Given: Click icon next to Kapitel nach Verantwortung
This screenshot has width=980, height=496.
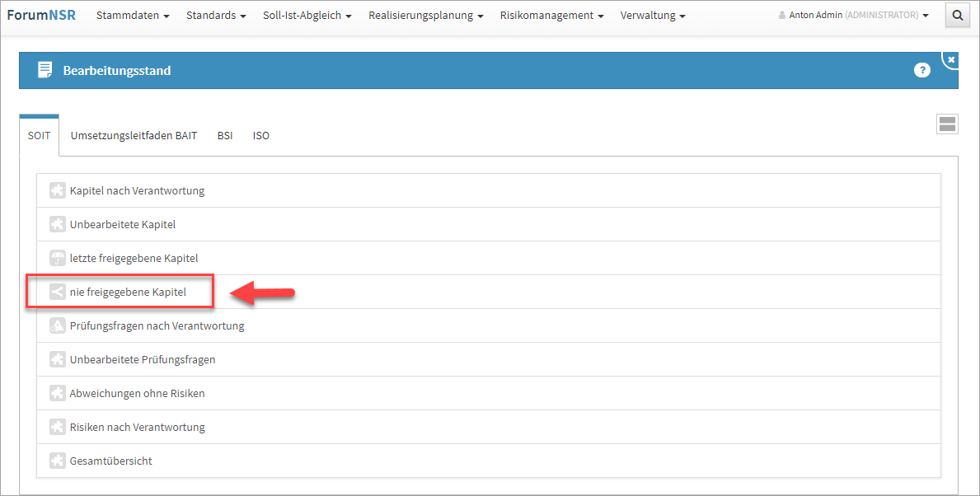Looking at the screenshot, I should pyautogui.click(x=58, y=190).
